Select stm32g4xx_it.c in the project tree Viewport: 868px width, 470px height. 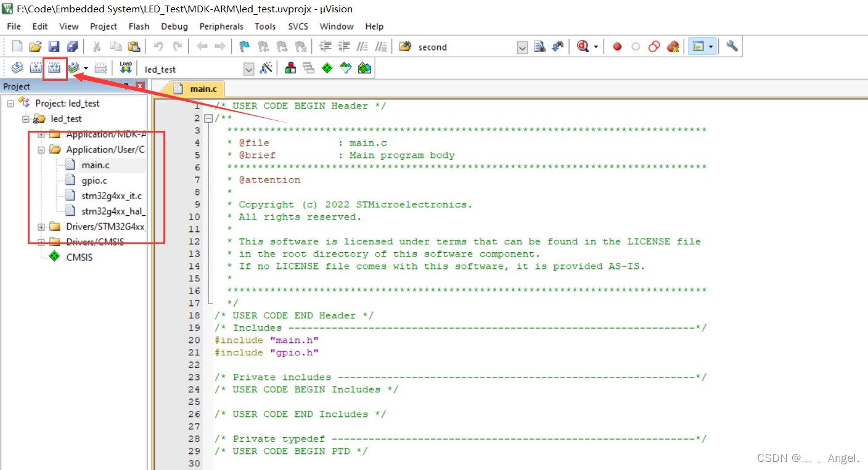[112, 196]
